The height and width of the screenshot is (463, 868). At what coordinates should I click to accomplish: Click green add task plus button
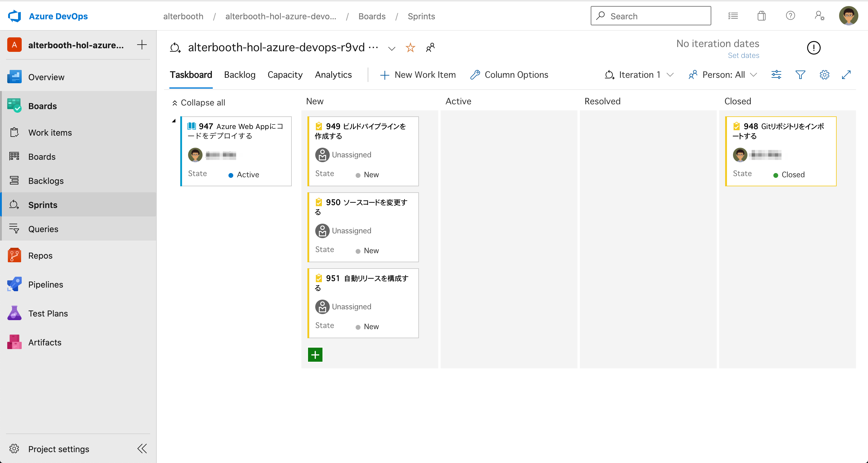pyautogui.click(x=315, y=354)
